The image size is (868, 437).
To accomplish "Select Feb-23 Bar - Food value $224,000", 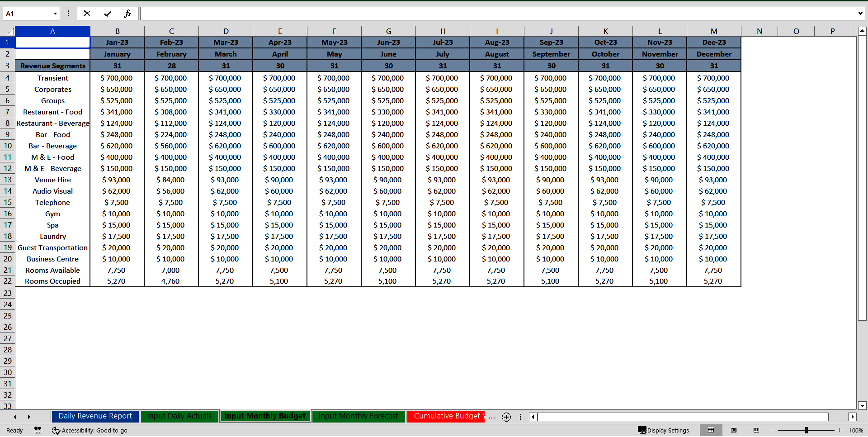I will coord(171,134).
